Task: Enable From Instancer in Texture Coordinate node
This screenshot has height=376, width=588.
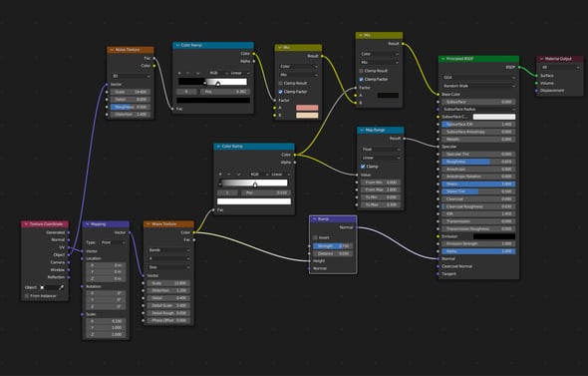Action: (27, 296)
